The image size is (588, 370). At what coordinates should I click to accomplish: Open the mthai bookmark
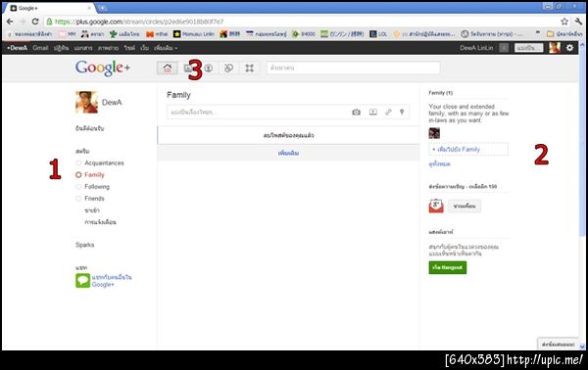pos(157,34)
